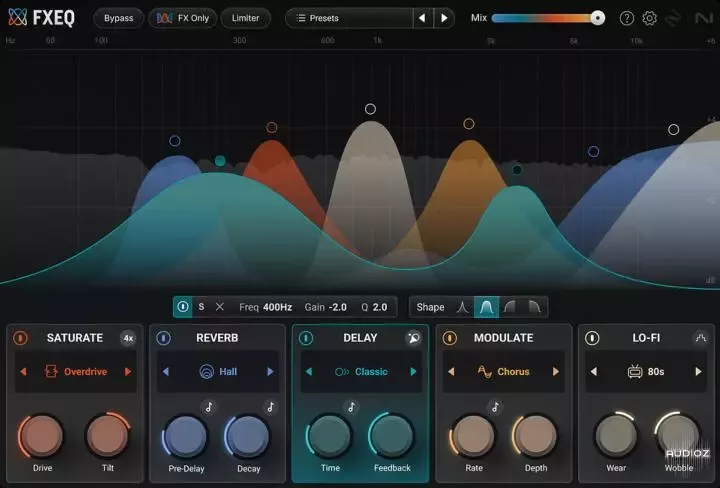The height and width of the screenshot is (488, 720).
Task: Select previous Reverb type left arrow
Action: pos(166,371)
